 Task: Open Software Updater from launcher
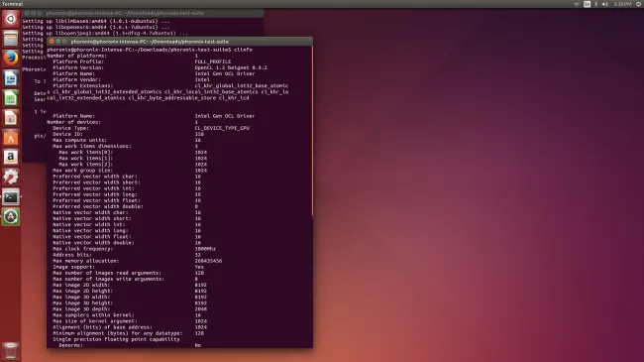point(11,216)
